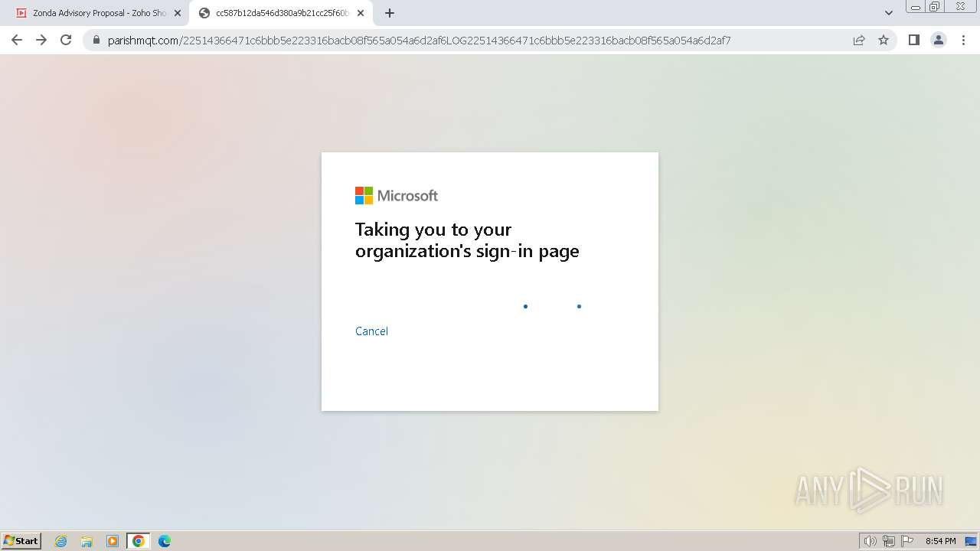Bookmark this tab with the star icon
Viewport: 980px width, 551px height.
coord(884,40)
